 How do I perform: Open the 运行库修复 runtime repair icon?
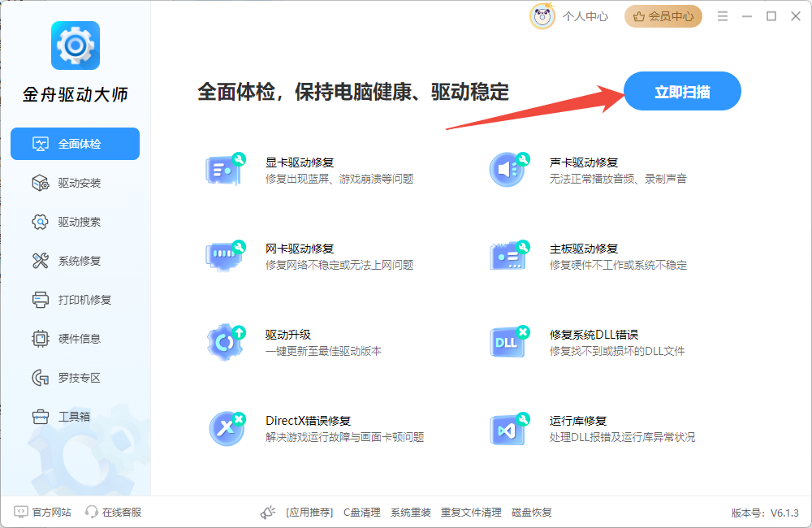(508, 428)
